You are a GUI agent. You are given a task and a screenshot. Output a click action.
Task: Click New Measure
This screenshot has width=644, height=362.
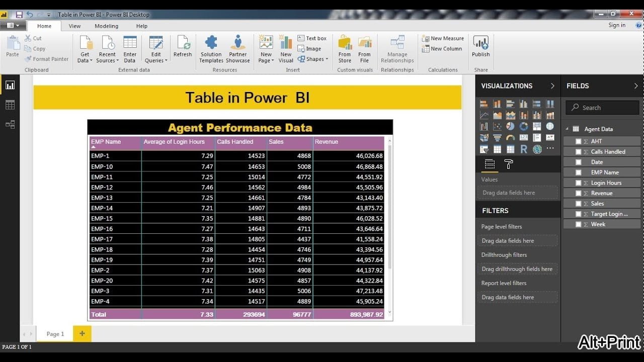(443, 38)
